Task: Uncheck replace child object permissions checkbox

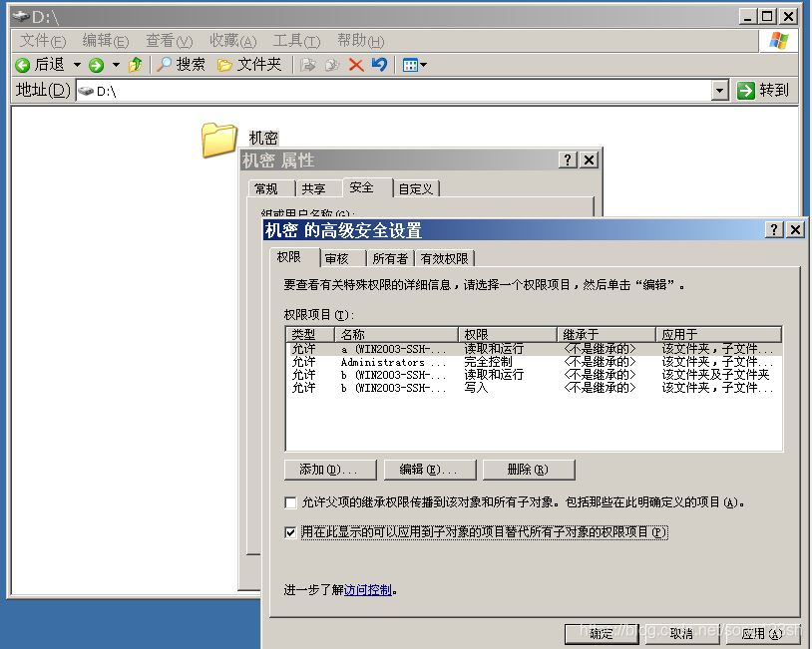Action: point(290,532)
